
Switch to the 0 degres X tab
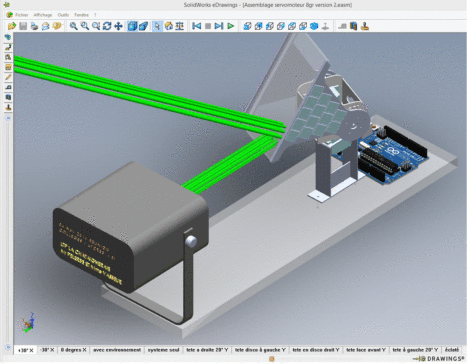73,350
